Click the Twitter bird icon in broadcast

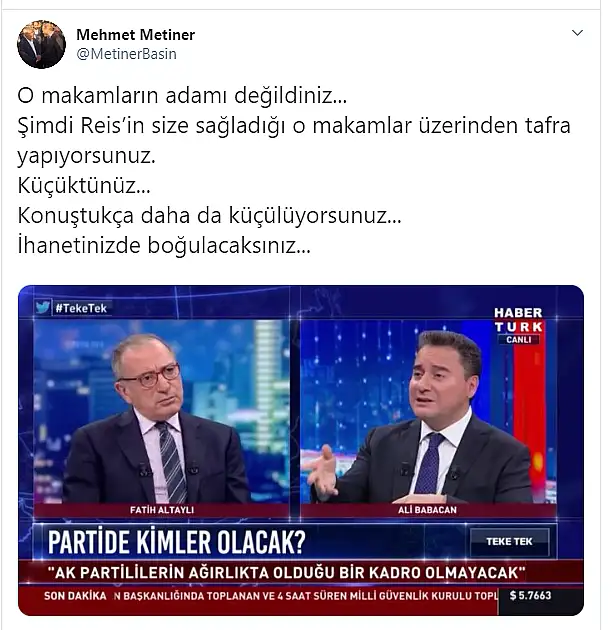[x=43, y=308]
